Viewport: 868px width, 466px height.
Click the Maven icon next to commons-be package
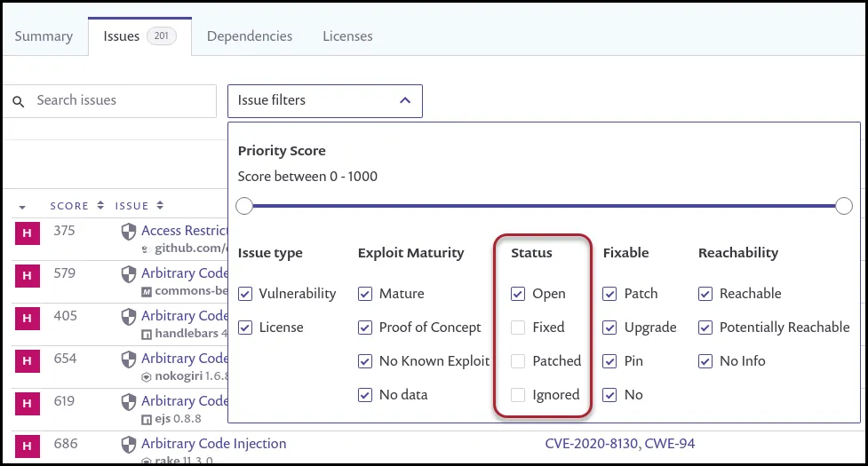[146, 292]
